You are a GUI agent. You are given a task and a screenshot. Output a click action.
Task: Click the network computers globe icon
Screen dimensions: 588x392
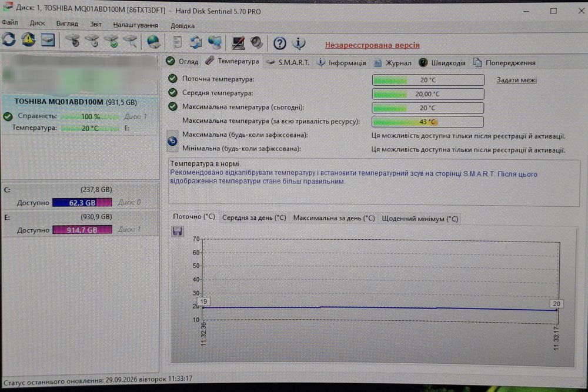215,42
